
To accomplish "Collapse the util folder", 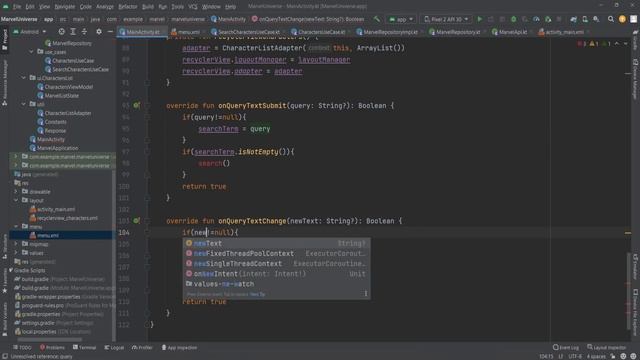I will pos(24,104).
